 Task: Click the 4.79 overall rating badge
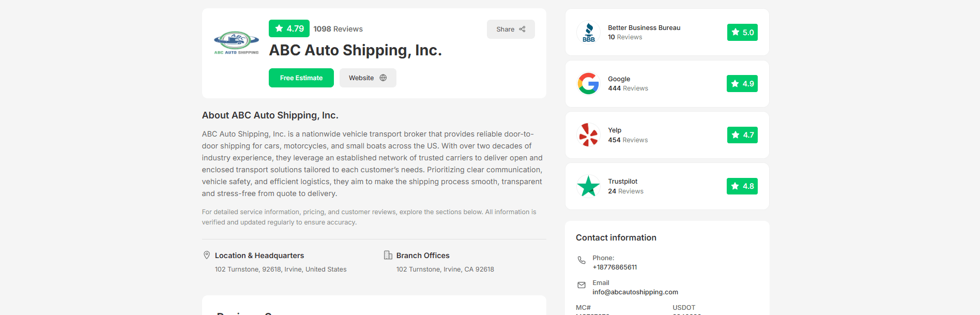tap(289, 28)
